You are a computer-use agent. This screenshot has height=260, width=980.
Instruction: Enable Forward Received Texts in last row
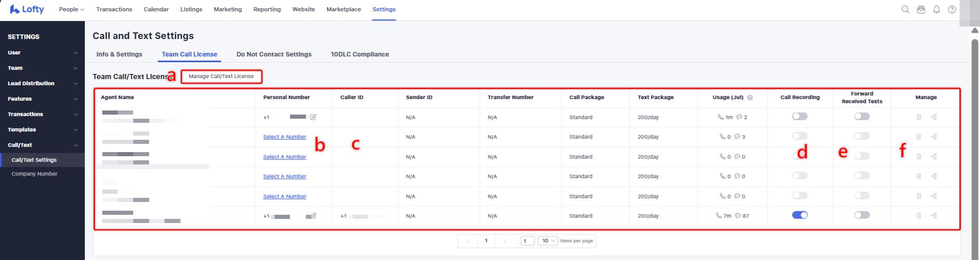pos(862,215)
